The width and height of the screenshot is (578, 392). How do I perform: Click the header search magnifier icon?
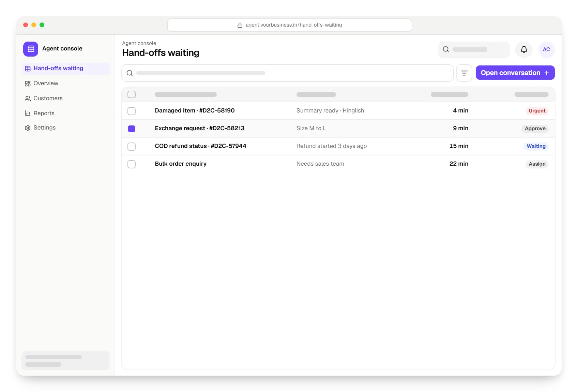(x=446, y=49)
